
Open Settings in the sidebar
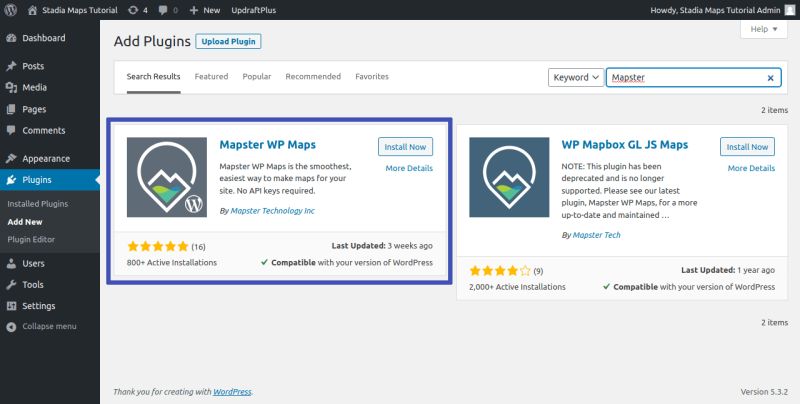coord(49,306)
